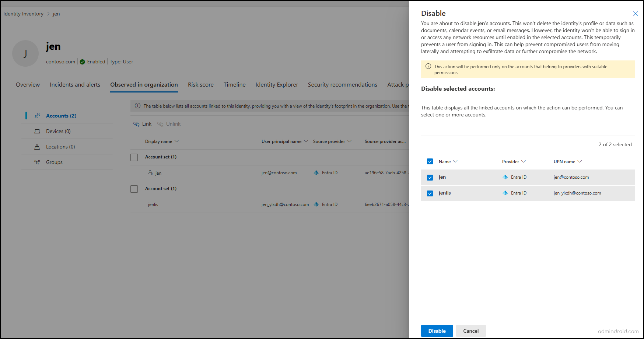Click the Cancel button

[471, 331]
